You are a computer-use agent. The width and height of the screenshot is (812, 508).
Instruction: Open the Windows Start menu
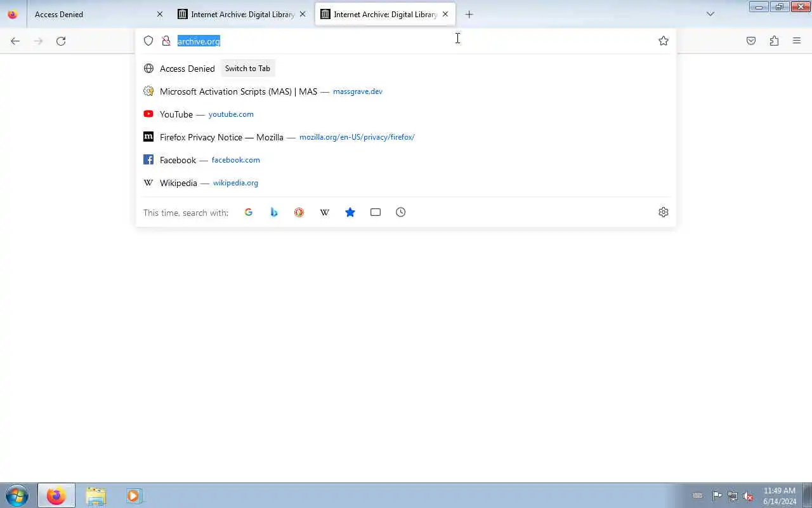pos(17,495)
